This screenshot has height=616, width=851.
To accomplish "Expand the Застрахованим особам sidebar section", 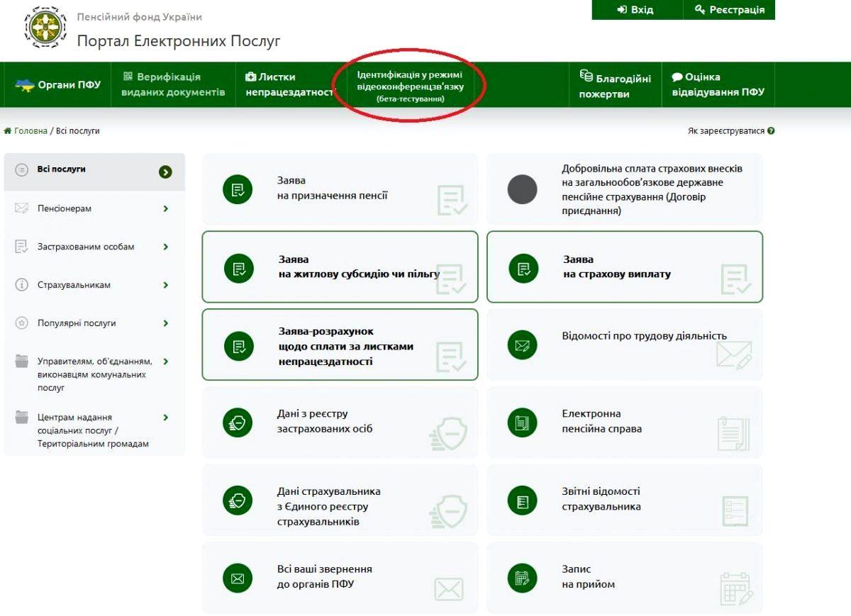I will click(x=165, y=247).
